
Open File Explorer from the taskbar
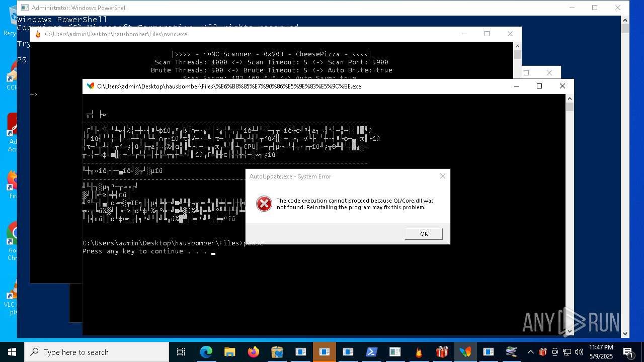[x=230, y=352]
